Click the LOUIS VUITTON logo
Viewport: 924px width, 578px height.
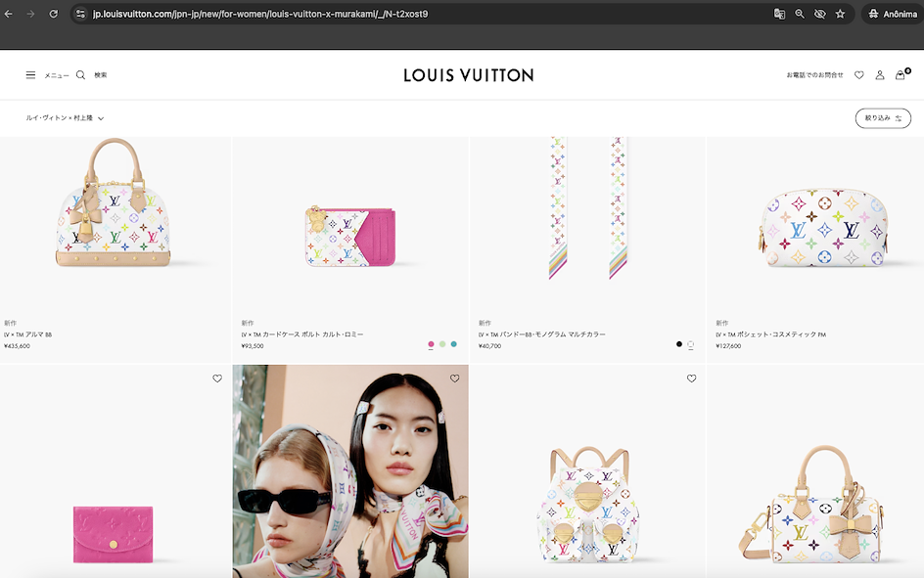[x=469, y=75]
